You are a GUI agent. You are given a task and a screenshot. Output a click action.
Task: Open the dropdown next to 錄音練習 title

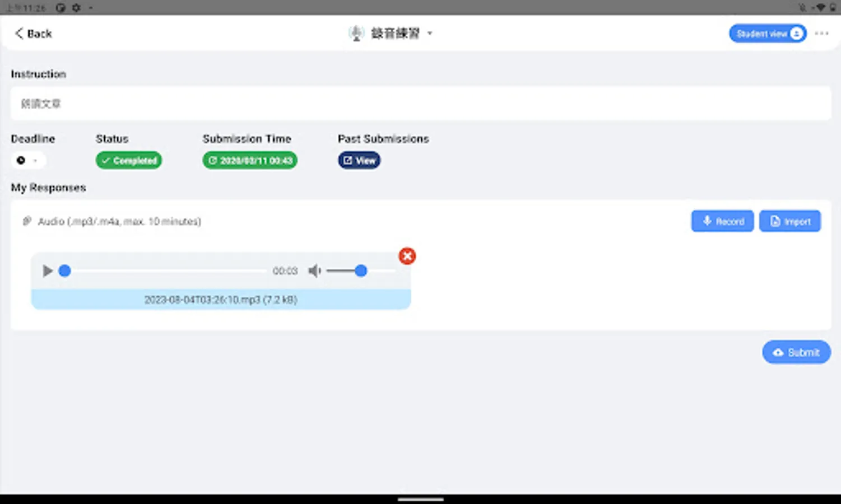click(x=429, y=34)
